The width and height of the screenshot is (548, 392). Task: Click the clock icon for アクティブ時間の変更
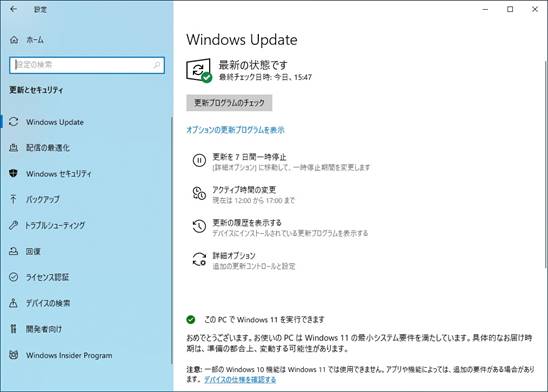tap(199, 193)
